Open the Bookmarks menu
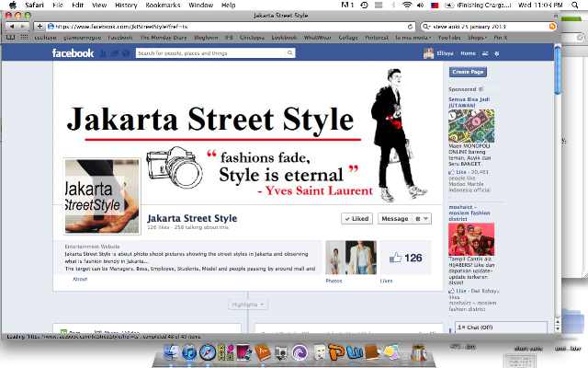The width and height of the screenshot is (588, 368). pyautogui.click(x=163, y=5)
